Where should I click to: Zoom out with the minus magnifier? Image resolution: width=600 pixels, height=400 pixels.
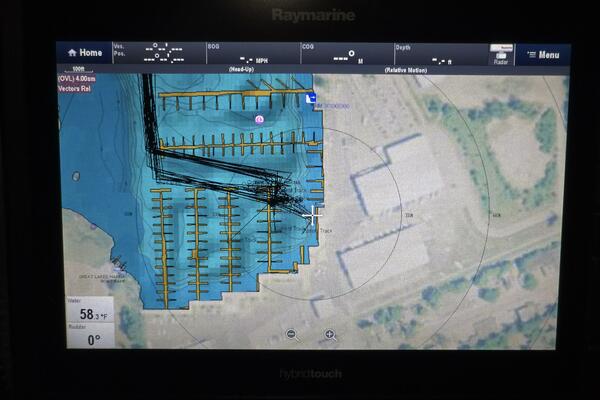(x=292, y=335)
